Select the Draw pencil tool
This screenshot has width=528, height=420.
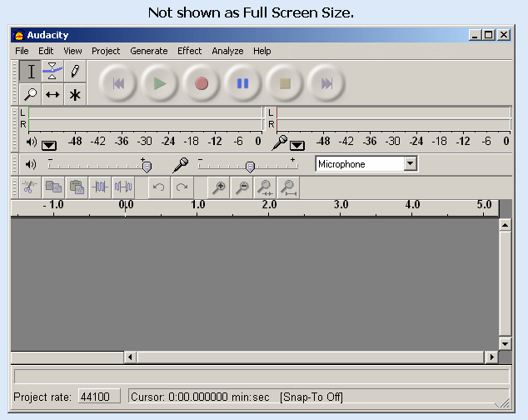coord(75,72)
